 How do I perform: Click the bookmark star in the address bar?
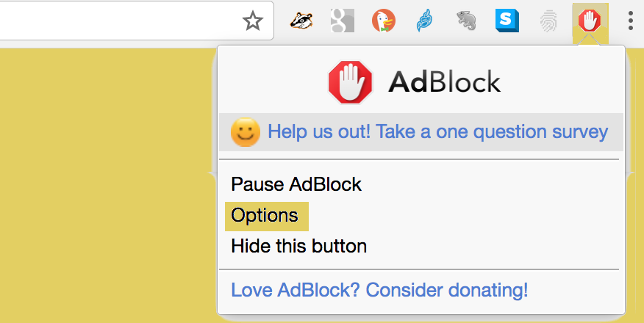click(x=253, y=21)
